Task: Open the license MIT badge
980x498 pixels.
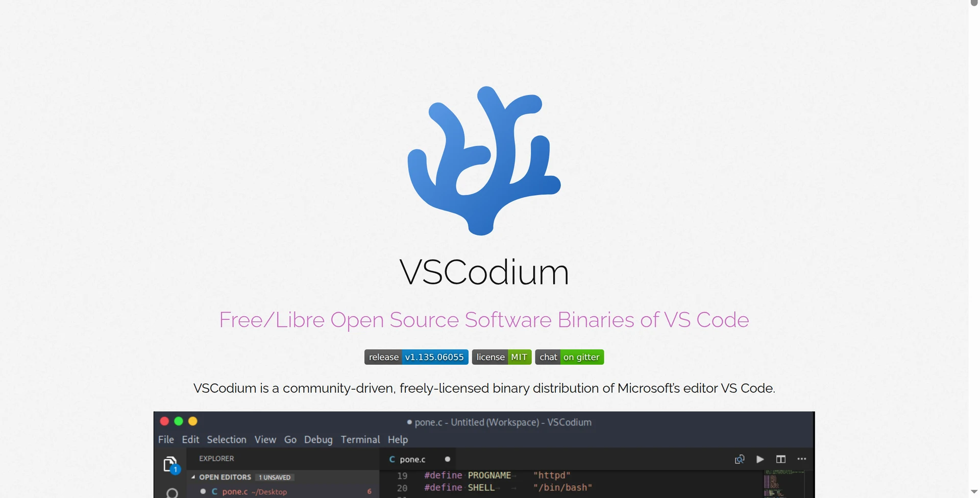Action: [x=502, y=357]
